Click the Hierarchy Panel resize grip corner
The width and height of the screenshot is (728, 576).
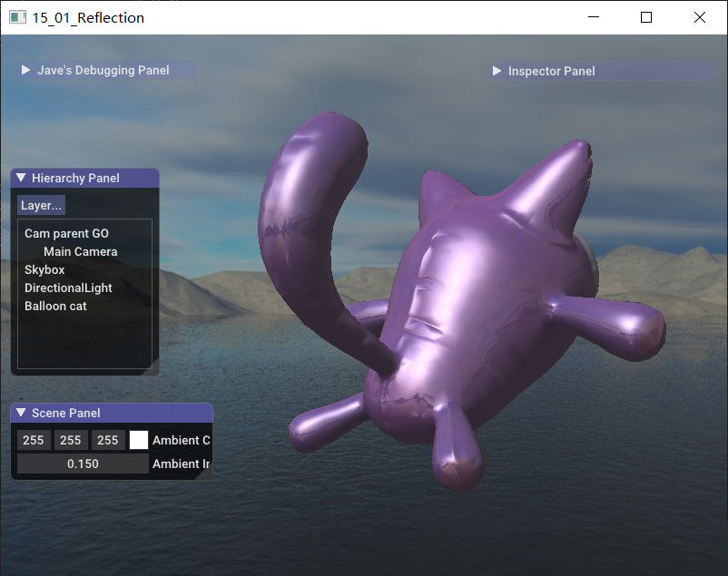(153, 369)
